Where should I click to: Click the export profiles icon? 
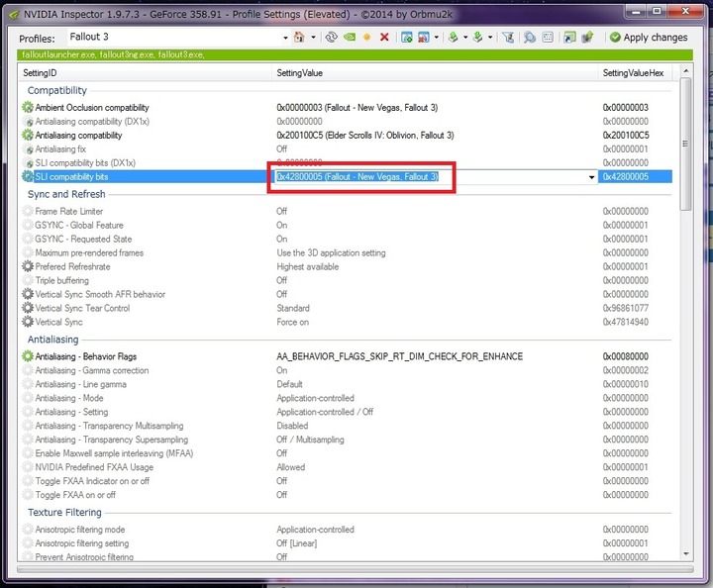(x=453, y=38)
